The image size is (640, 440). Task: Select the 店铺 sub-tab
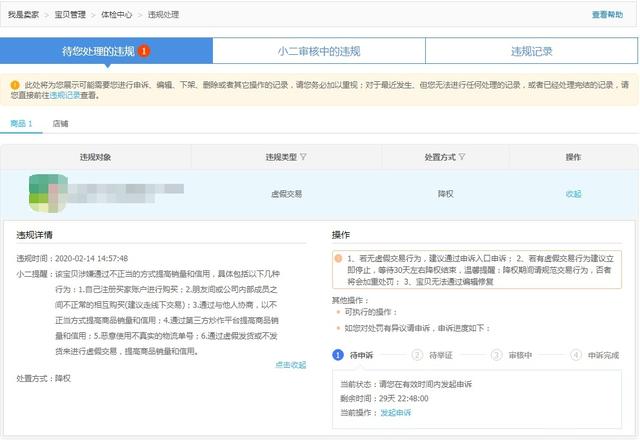click(x=60, y=124)
